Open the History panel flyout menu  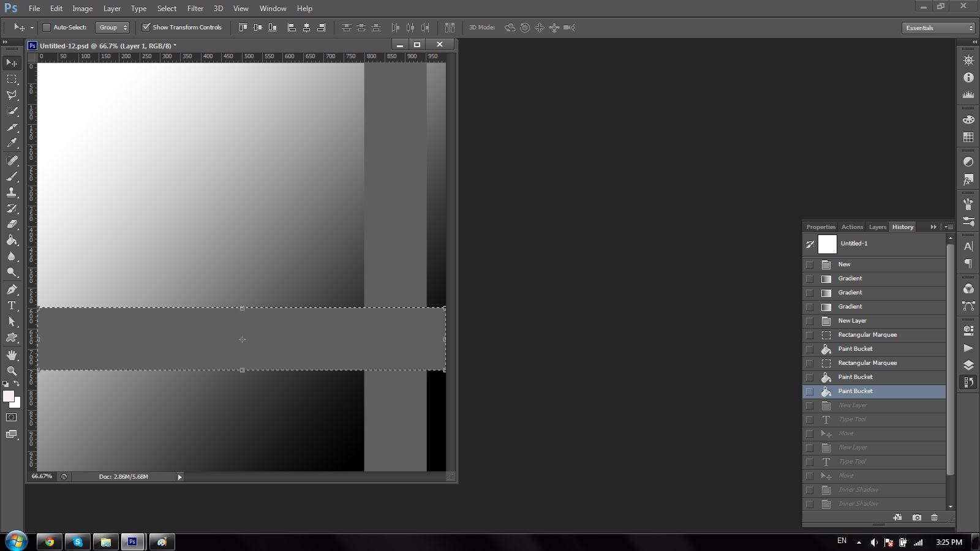(x=949, y=227)
